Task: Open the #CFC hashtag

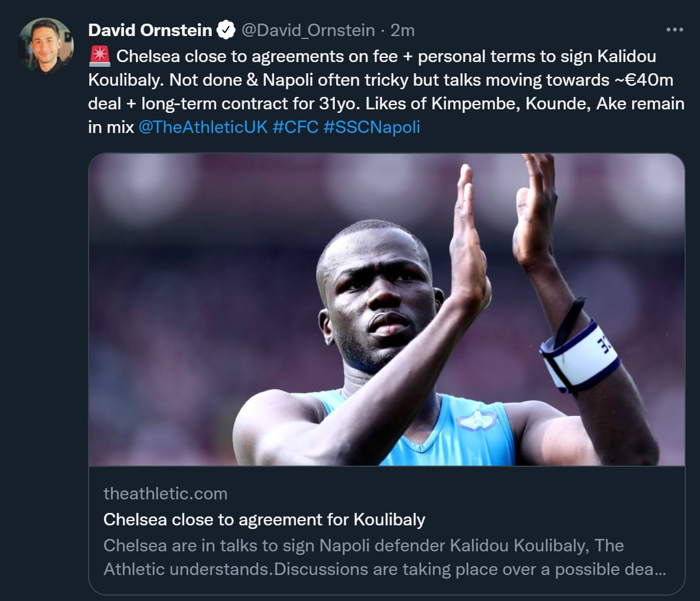Action: click(295, 127)
